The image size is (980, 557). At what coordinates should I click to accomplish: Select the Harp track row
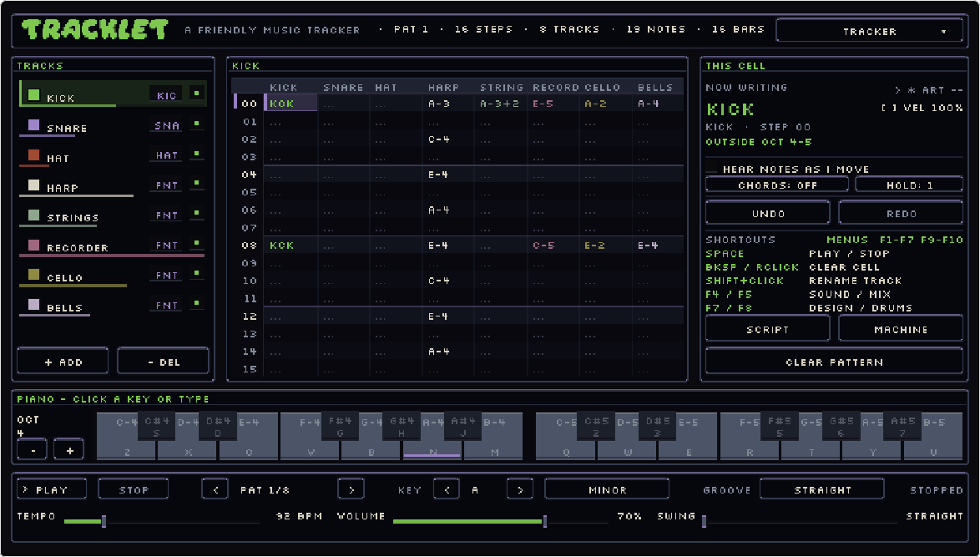pyautogui.click(x=113, y=185)
